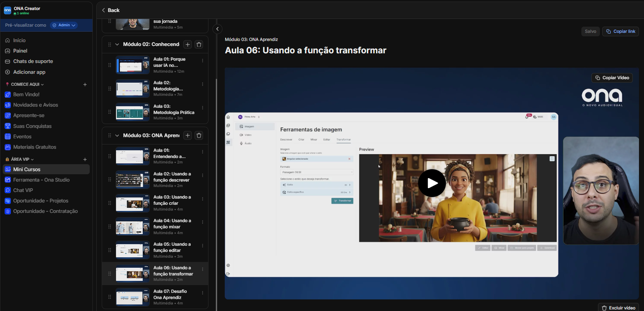The height and width of the screenshot is (311, 644).
Task: Click the Salvo button
Action: pyautogui.click(x=590, y=31)
